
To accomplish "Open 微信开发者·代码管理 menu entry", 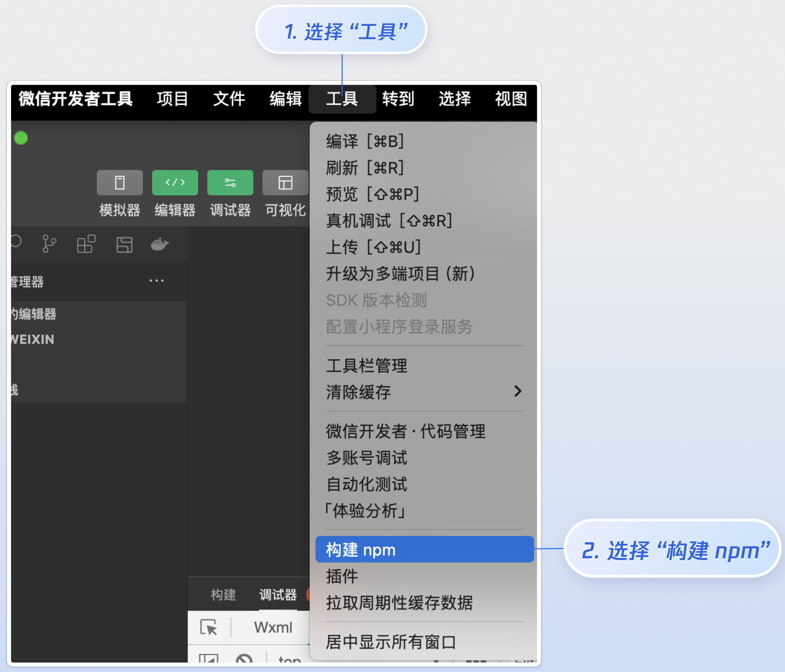I will tap(424, 431).
